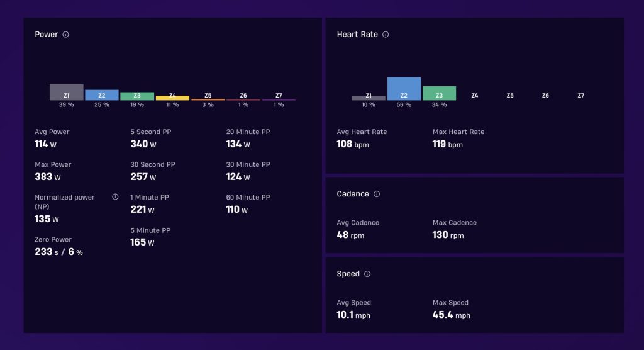Select the gray Z1 heart rate bar
The height and width of the screenshot is (350, 644).
(369, 98)
